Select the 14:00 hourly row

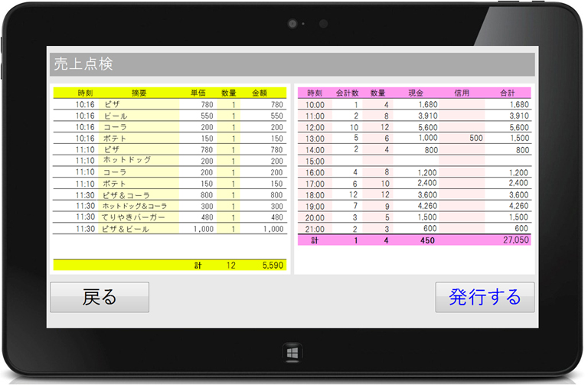click(414, 149)
